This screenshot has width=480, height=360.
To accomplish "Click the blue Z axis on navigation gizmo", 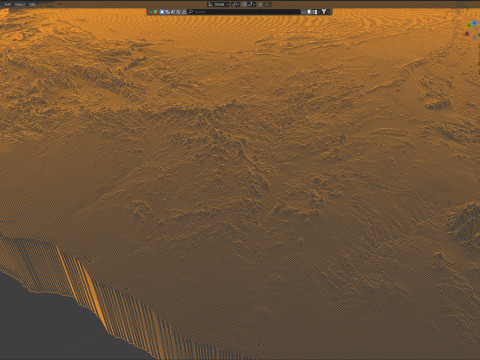I will tap(474, 23).
